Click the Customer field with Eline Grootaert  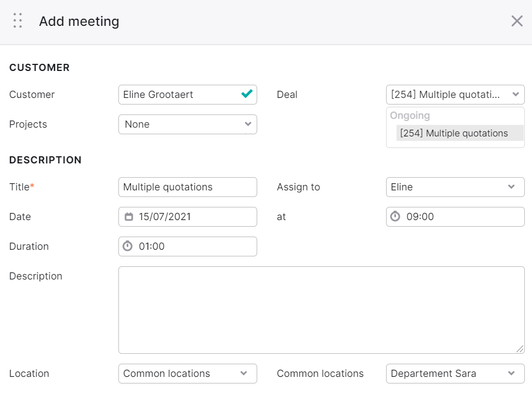[x=188, y=95]
